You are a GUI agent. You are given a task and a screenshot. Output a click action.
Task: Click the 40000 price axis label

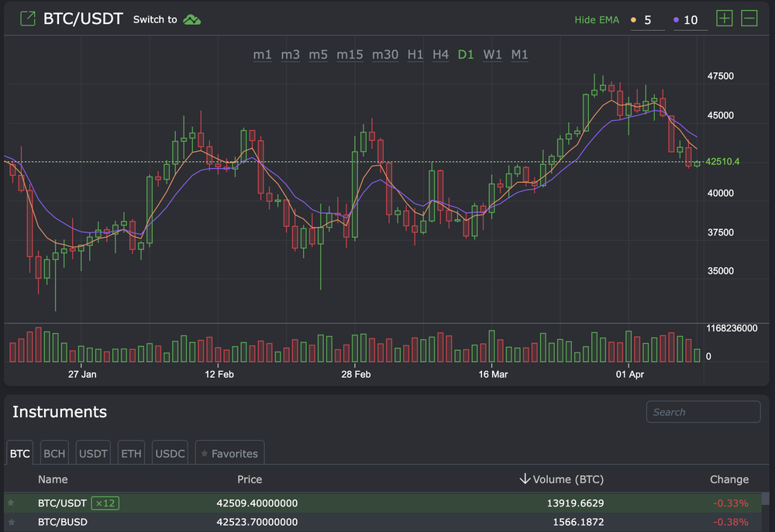(x=720, y=193)
